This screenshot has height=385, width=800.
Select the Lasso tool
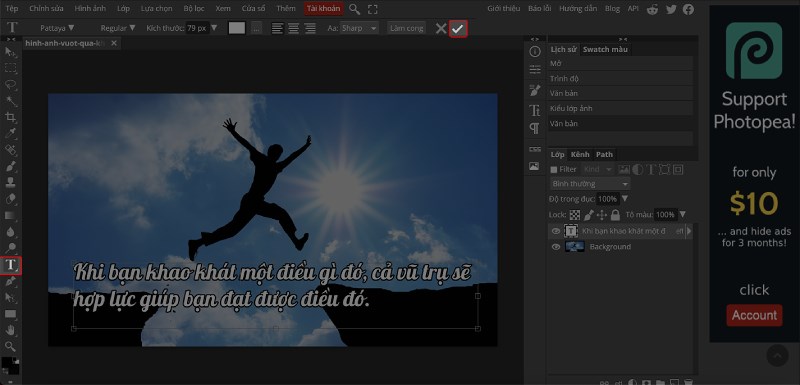point(10,85)
